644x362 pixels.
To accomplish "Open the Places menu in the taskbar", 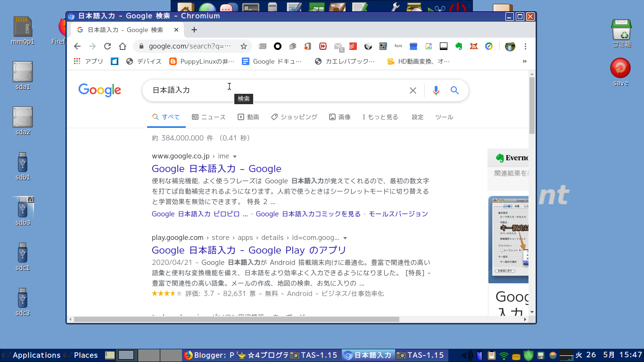I will click(81, 355).
